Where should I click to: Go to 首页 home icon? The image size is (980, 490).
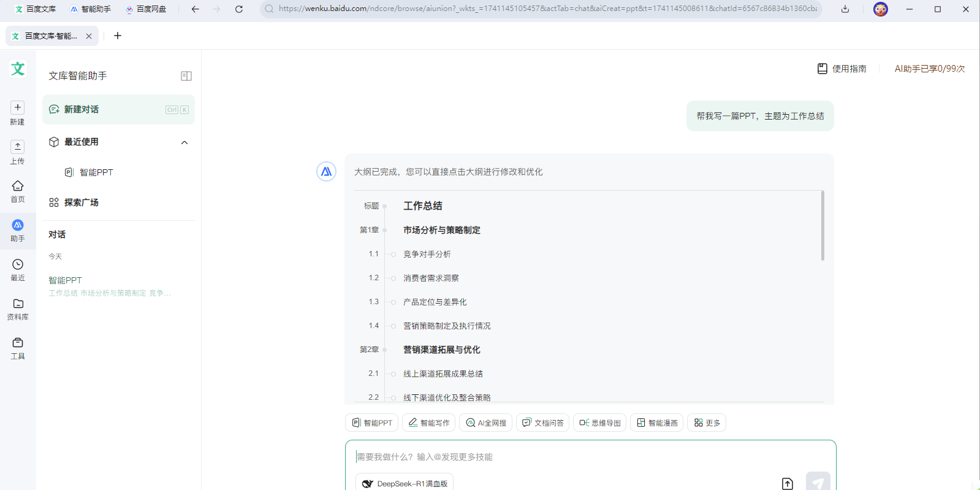coord(18,186)
